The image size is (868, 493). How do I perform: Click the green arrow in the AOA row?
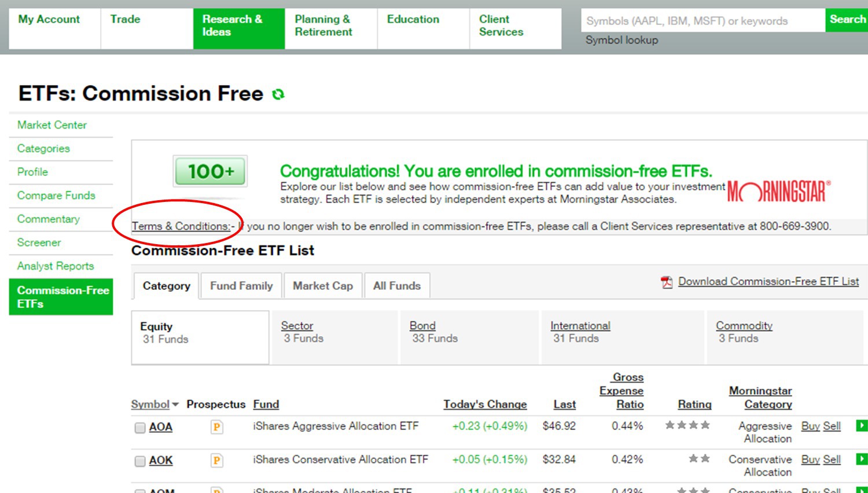coord(862,426)
